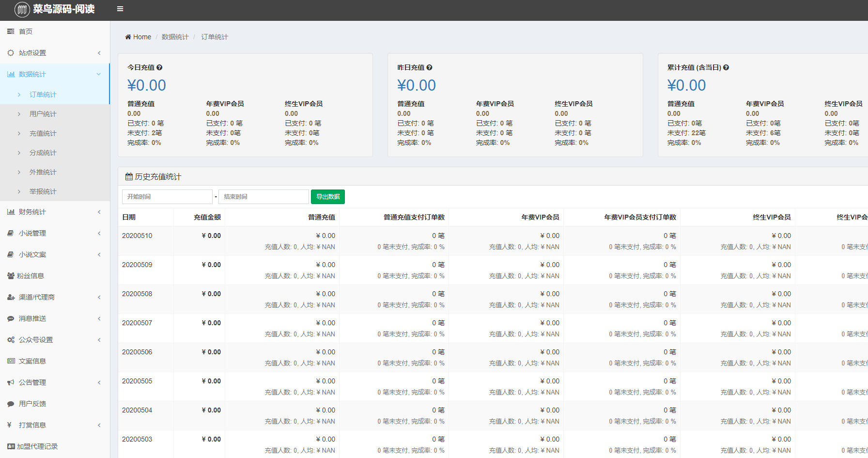Expand the 财务统计 menu chevron
The height and width of the screenshot is (458, 868).
coord(99,212)
